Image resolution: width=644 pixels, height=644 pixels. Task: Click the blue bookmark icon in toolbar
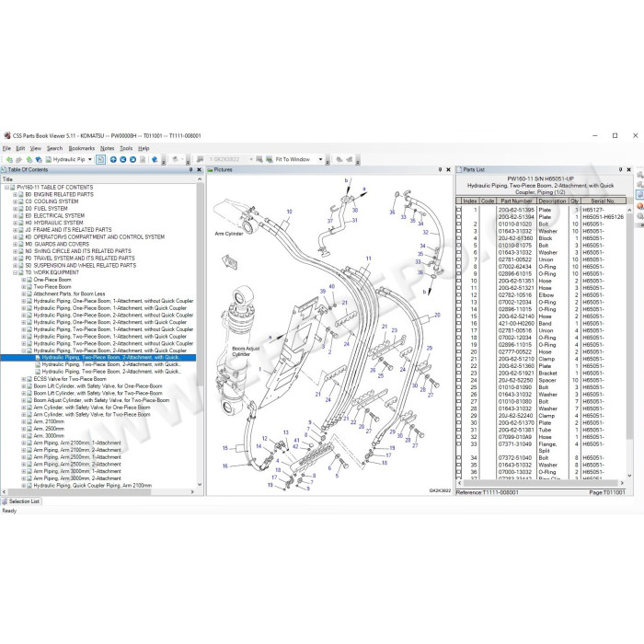tap(155, 159)
